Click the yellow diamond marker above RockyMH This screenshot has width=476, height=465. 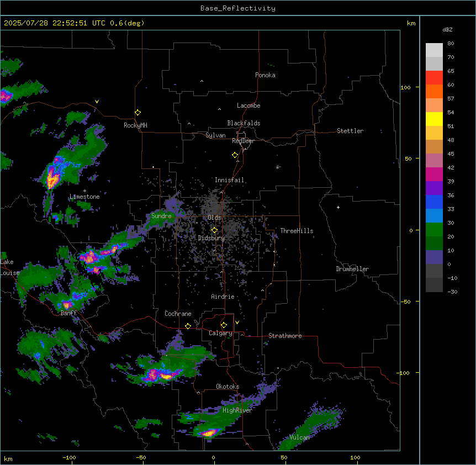click(137, 113)
